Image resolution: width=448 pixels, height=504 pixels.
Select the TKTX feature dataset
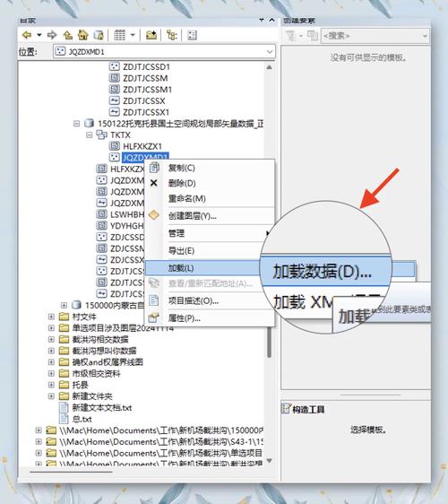point(114,135)
